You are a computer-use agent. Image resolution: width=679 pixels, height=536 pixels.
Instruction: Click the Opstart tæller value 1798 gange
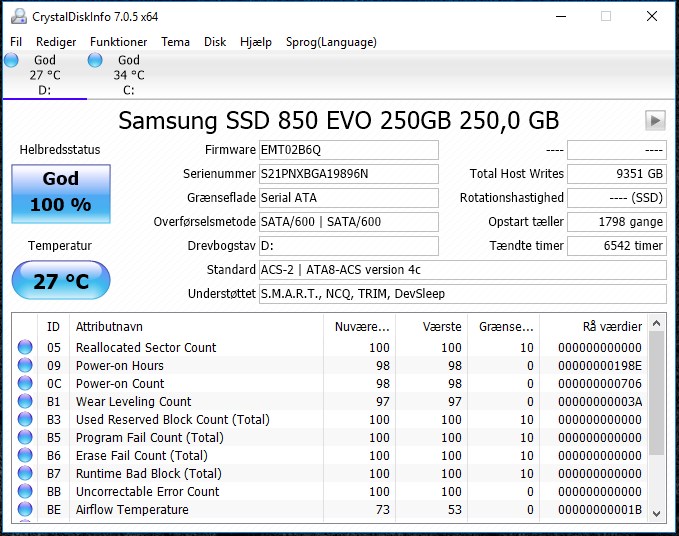point(617,222)
